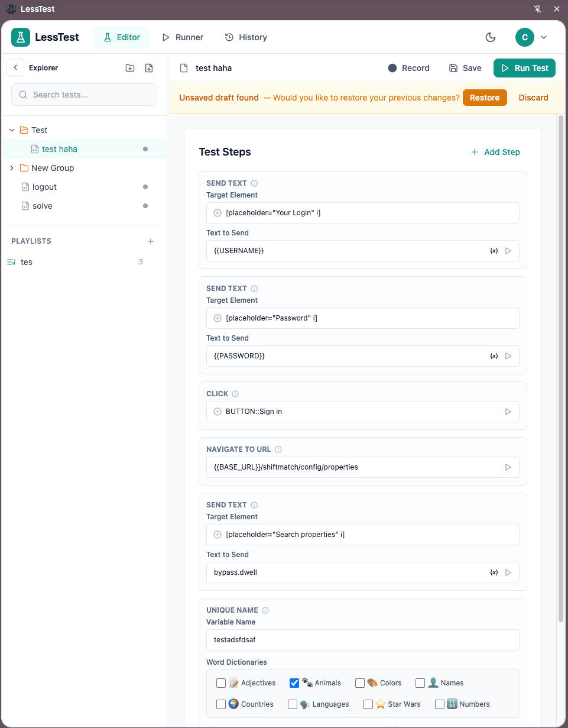Screen dimensions: 568x728
Task: Click the Search tests input field
Action: (x=84, y=95)
